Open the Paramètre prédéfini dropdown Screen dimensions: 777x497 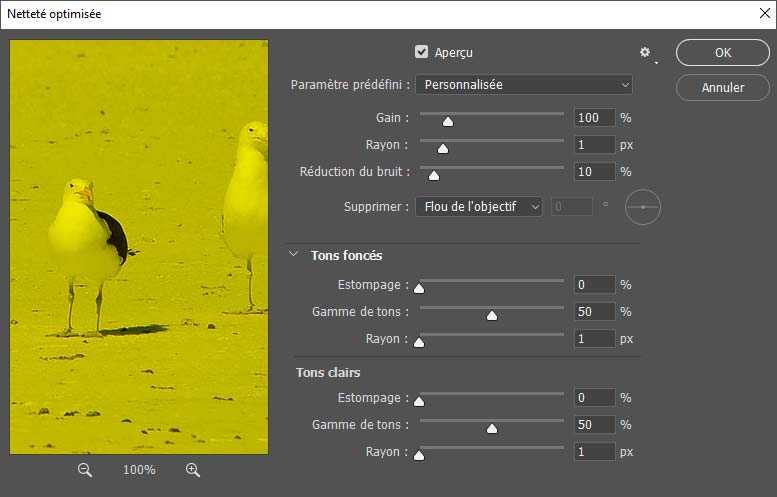[x=523, y=85]
